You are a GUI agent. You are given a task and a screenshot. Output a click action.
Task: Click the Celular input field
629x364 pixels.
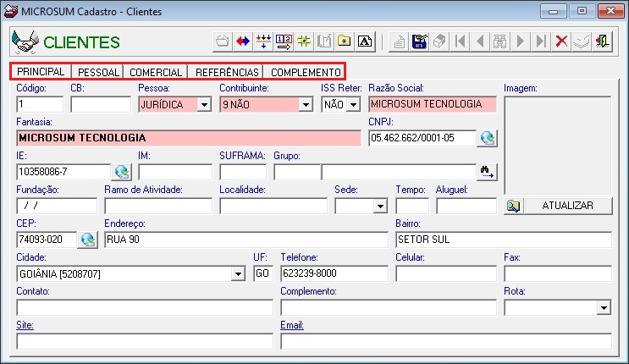446,273
